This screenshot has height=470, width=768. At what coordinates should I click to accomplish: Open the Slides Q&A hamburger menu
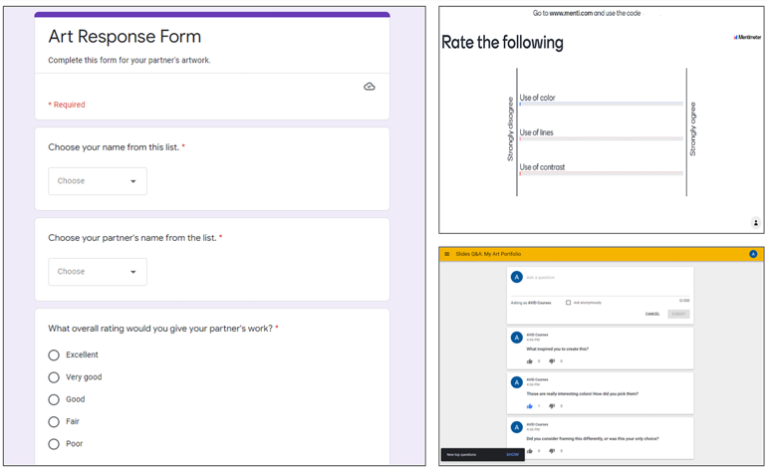[x=447, y=254]
